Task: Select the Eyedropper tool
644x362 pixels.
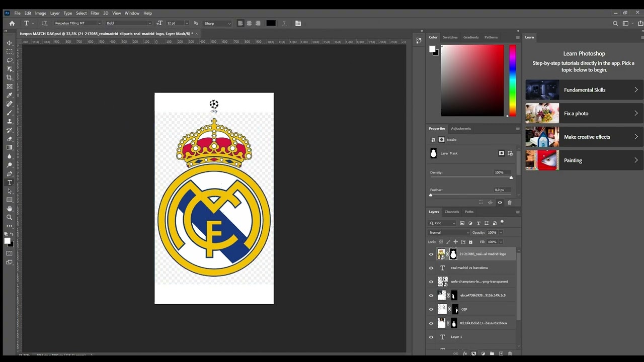Action: click(x=9, y=95)
